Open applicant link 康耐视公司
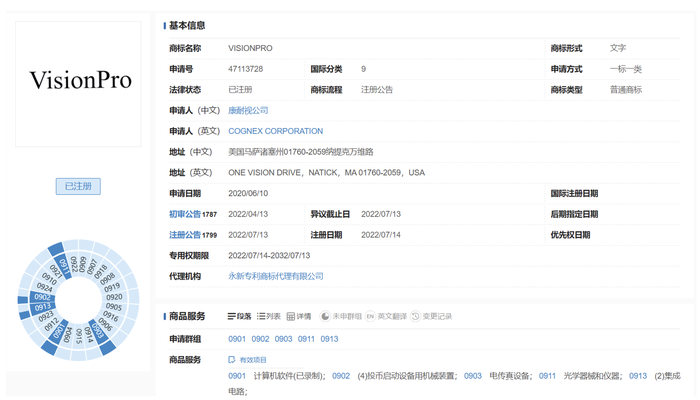This screenshot has height=400, width=700. (x=248, y=110)
